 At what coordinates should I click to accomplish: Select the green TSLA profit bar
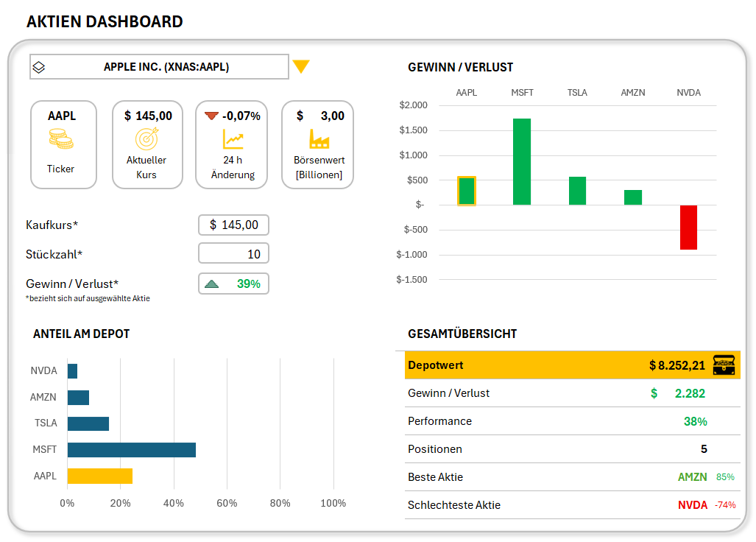pos(577,191)
